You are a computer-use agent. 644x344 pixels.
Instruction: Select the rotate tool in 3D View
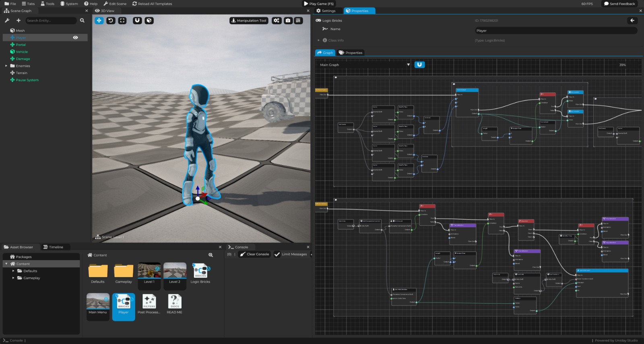click(x=111, y=21)
